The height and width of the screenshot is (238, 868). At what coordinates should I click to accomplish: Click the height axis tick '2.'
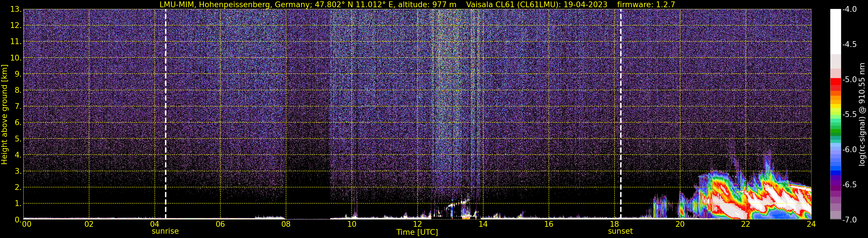pyautogui.click(x=18, y=188)
